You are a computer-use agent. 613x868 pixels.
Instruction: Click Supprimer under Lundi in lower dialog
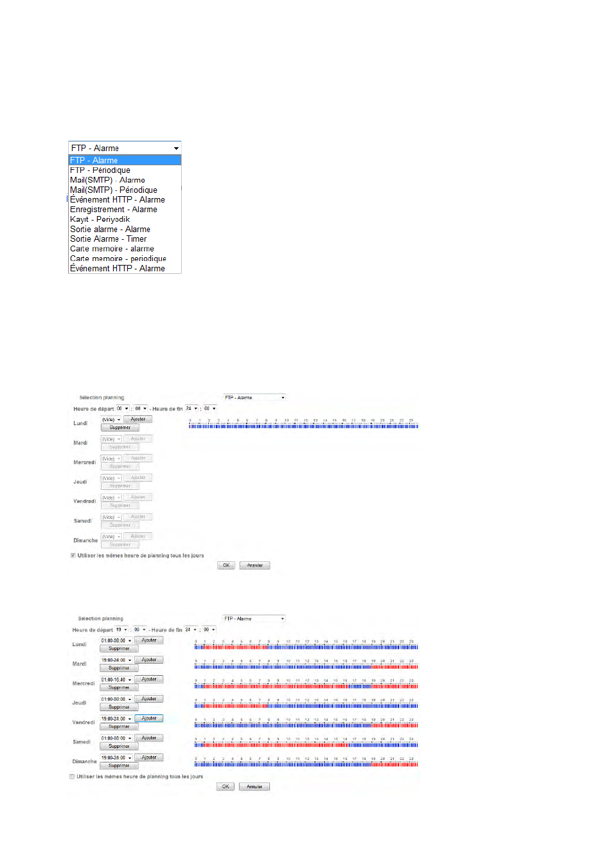(119, 649)
